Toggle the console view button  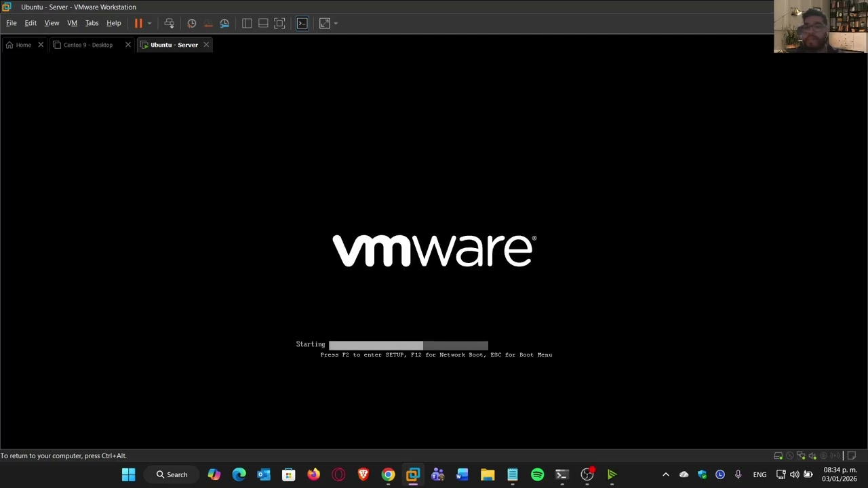coord(302,23)
